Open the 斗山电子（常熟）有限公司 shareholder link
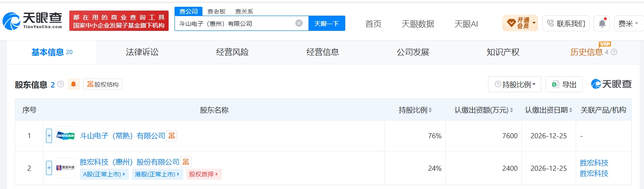 click(x=123, y=136)
